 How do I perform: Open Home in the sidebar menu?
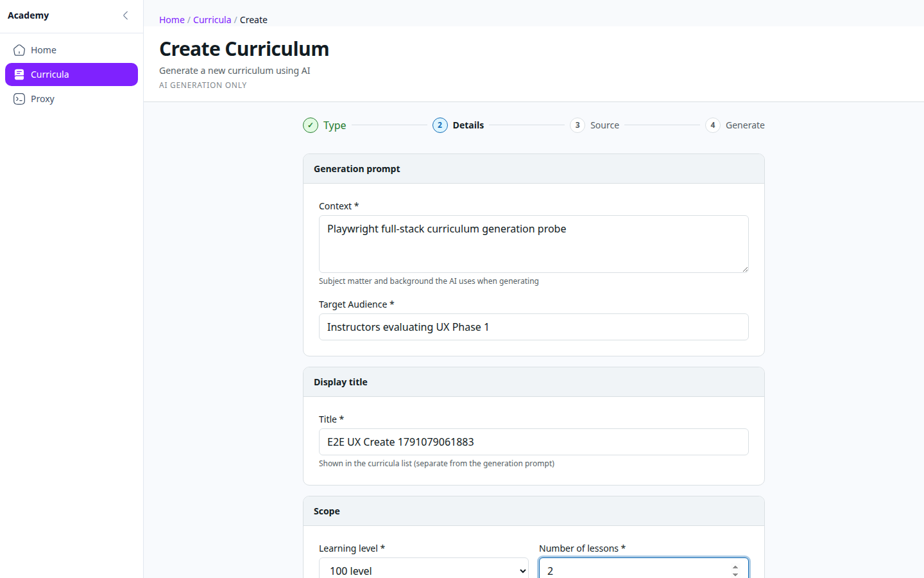(71, 50)
